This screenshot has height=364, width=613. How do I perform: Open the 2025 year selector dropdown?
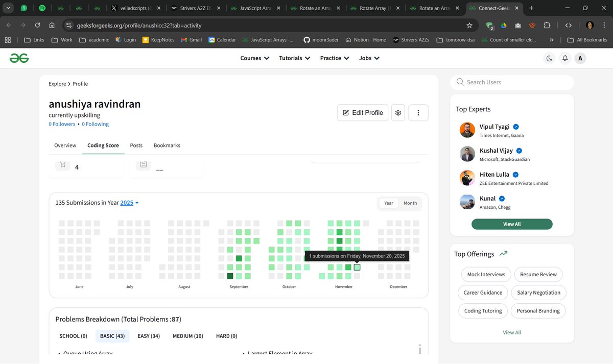click(x=129, y=203)
